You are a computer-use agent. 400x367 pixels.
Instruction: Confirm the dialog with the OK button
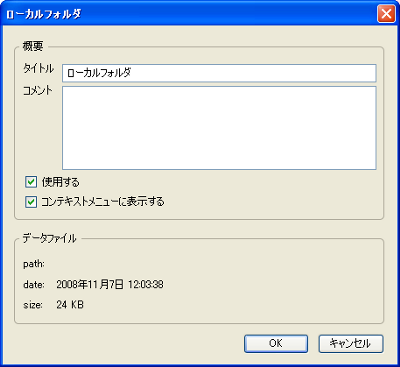pos(276,344)
